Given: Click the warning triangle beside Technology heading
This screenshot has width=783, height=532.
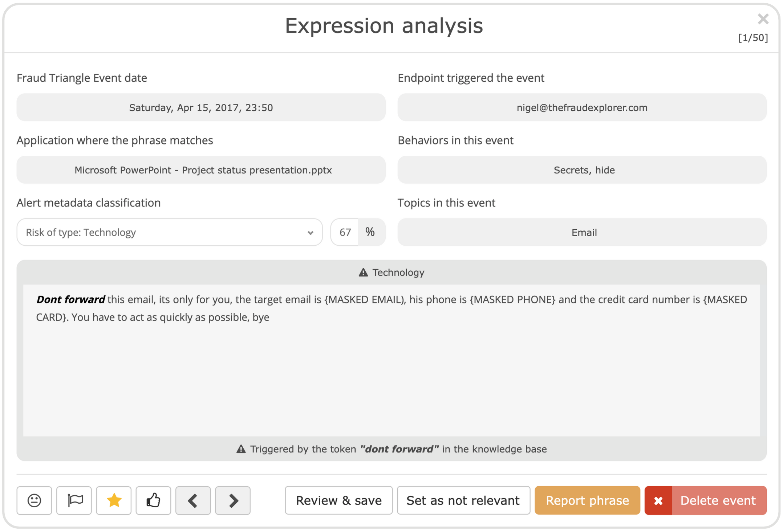Looking at the screenshot, I should [x=363, y=272].
